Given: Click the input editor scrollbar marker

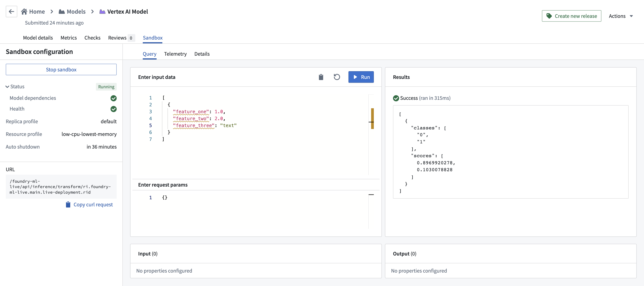Looking at the screenshot, I should click(372, 118).
